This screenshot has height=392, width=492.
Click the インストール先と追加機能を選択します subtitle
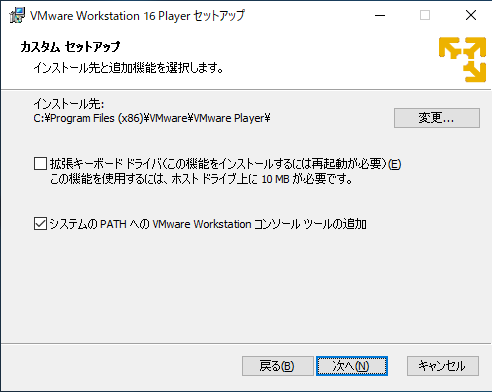point(128,68)
